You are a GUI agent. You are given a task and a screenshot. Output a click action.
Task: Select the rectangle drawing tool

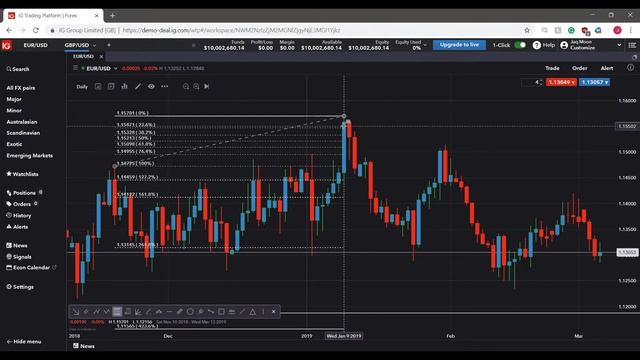click(x=221, y=312)
